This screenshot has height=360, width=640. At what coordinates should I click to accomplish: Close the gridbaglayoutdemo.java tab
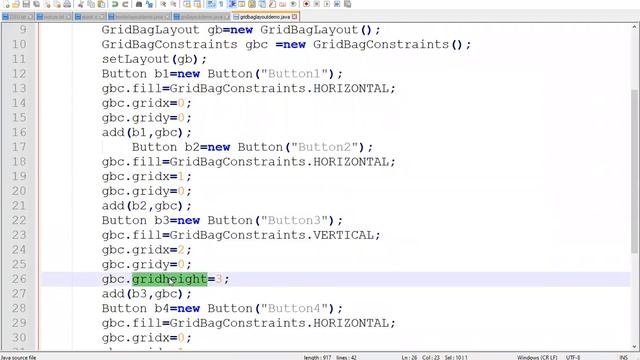tap(295, 17)
